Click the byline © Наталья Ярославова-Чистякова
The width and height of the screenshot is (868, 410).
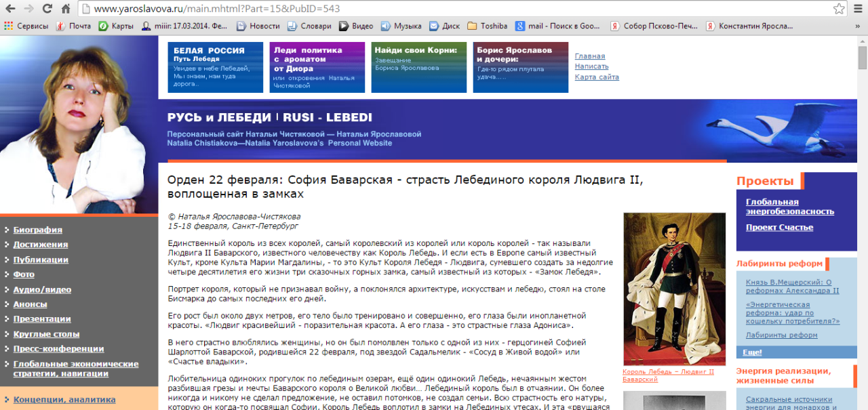click(x=234, y=217)
